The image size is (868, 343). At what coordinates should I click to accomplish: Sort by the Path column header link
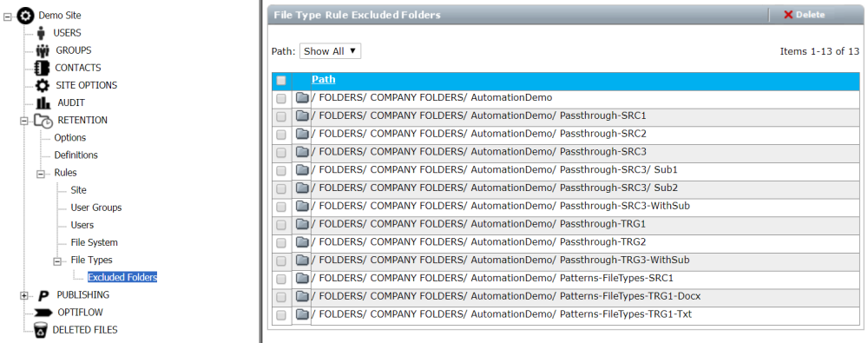[323, 80]
